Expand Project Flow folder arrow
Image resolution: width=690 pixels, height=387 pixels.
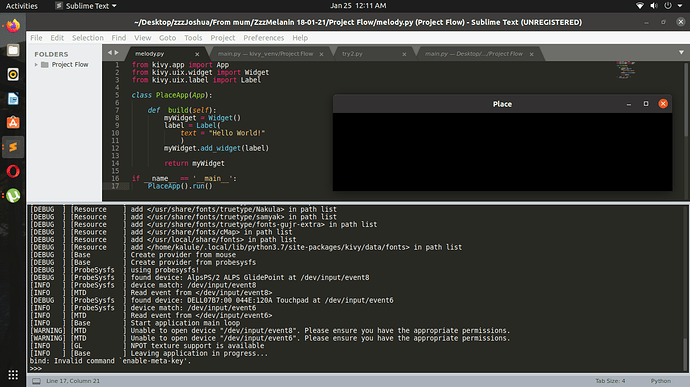pyautogui.click(x=36, y=65)
